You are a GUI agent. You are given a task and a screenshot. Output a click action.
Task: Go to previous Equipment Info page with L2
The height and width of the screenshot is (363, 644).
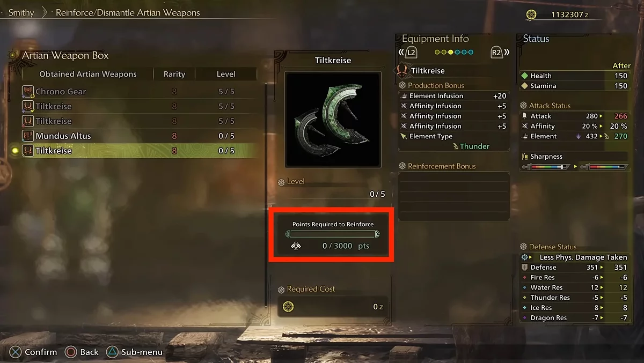click(411, 53)
